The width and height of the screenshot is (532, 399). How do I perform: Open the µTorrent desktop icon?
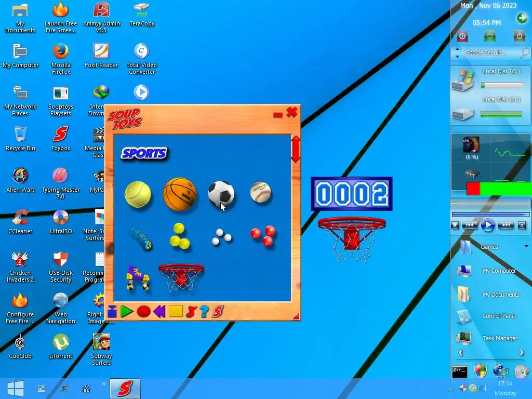61,347
